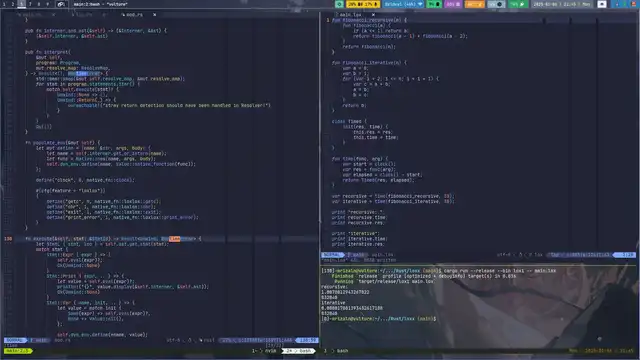This screenshot has width=640, height=360.
Task: Close the mod.rs editor tab
Action: coord(154,15)
